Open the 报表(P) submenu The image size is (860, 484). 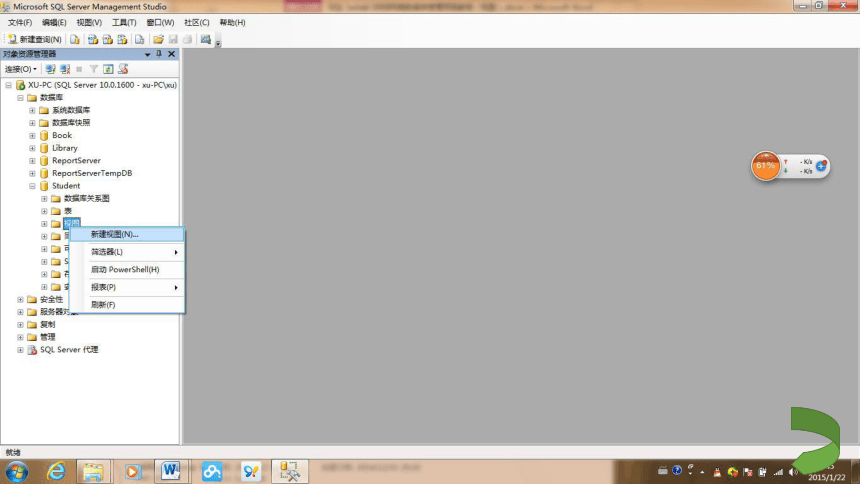[127, 287]
